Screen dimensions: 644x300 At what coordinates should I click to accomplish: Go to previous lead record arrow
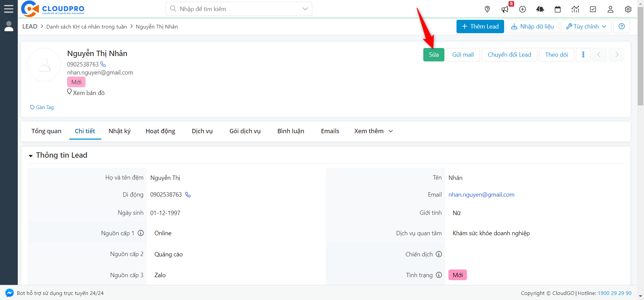[x=599, y=55]
